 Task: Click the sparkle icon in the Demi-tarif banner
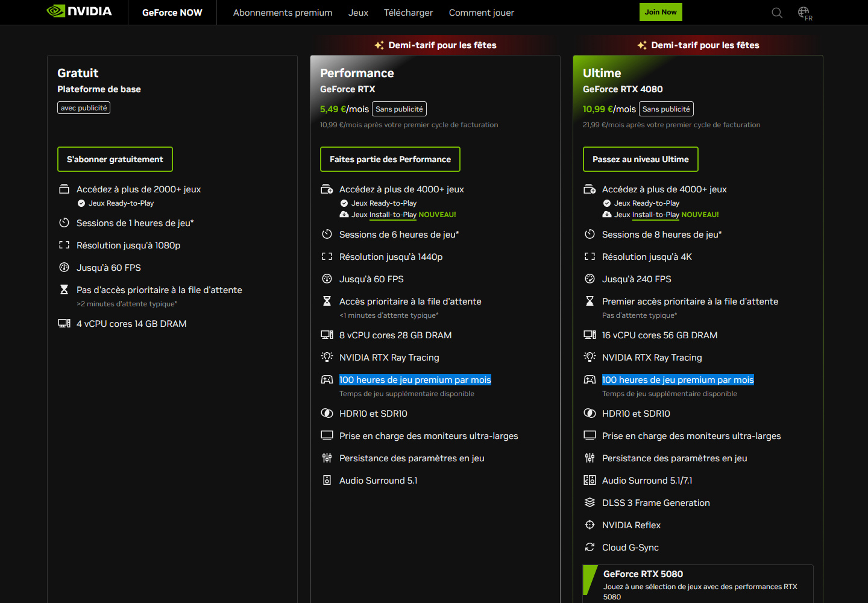(379, 45)
